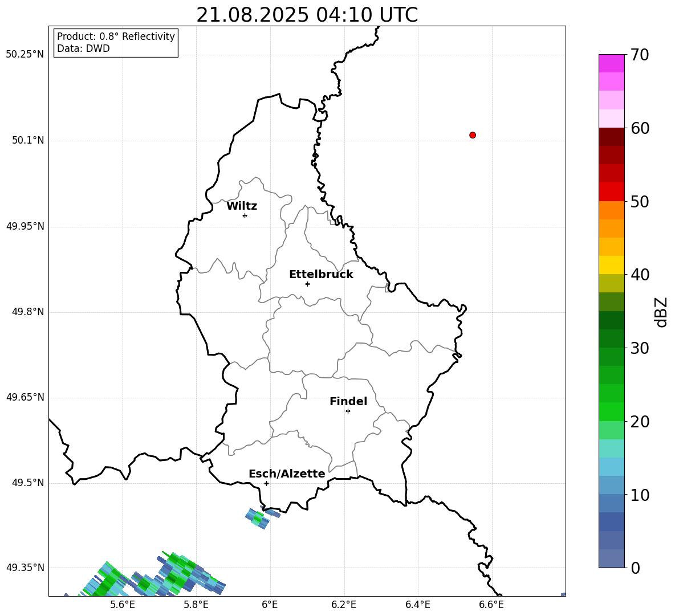Click the colorbar tick label 30

tap(640, 348)
